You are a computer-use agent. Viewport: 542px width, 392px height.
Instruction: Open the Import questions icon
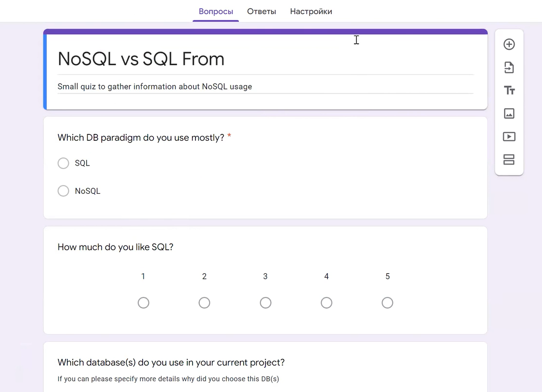(509, 67)
